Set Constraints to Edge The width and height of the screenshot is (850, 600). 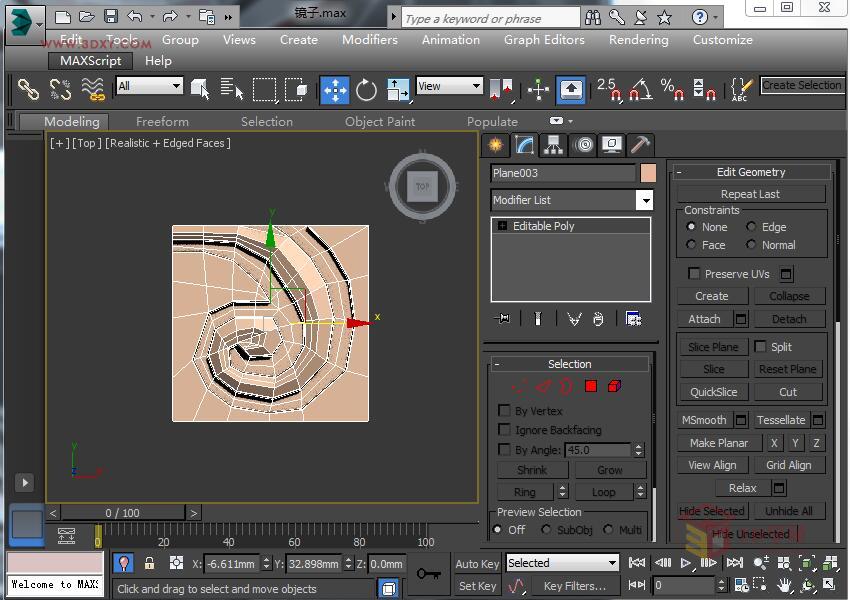click(x=752, y=227)
